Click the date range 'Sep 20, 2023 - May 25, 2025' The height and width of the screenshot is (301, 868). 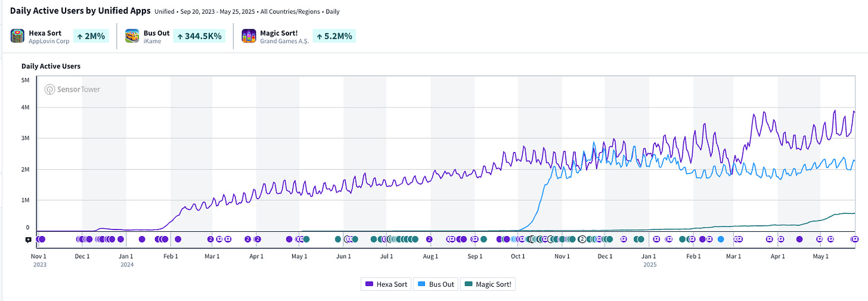pyautogui.click(x=219, y=11)
